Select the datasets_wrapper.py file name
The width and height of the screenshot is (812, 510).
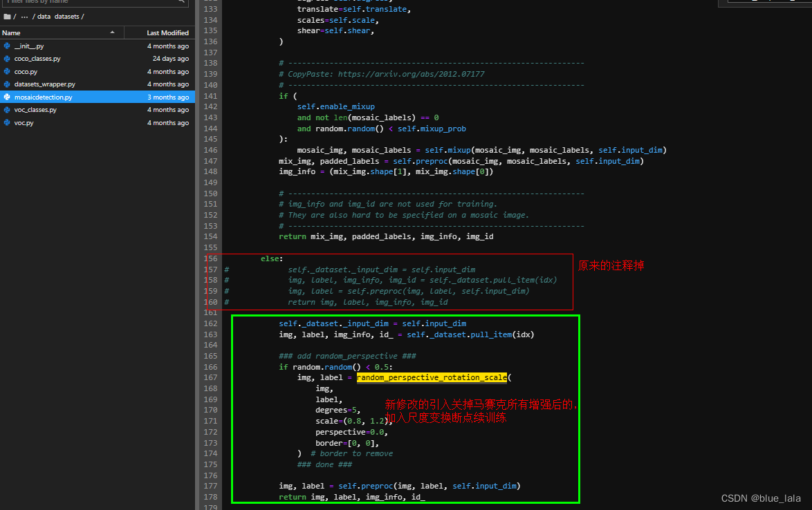(44, 84)
